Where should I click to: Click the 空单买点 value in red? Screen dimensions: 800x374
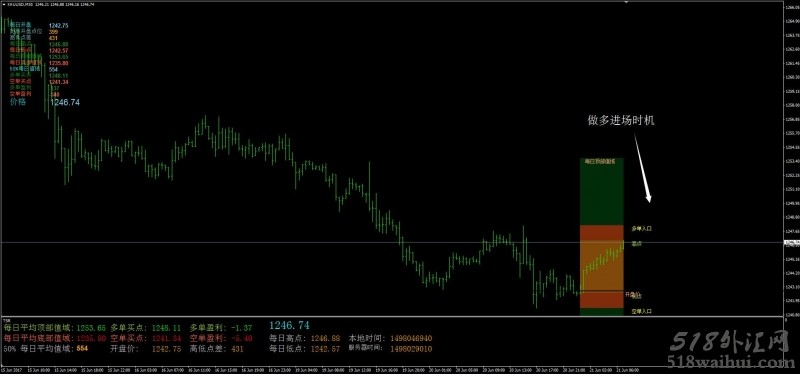coord(166,338)
